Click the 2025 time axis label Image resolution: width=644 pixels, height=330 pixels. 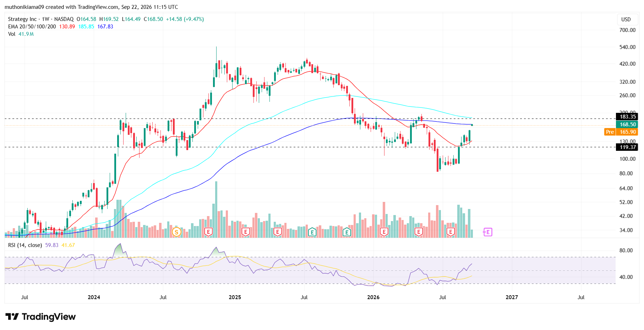click(x=235, y=297)
